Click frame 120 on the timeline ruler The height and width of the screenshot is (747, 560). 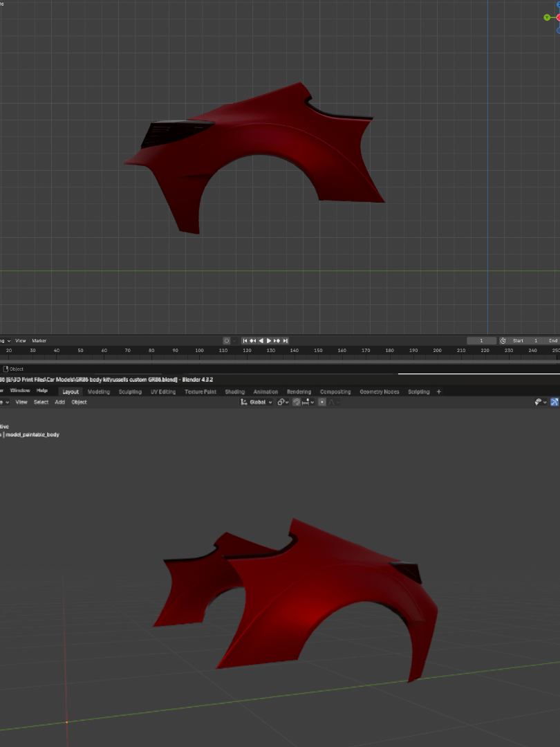247,351
